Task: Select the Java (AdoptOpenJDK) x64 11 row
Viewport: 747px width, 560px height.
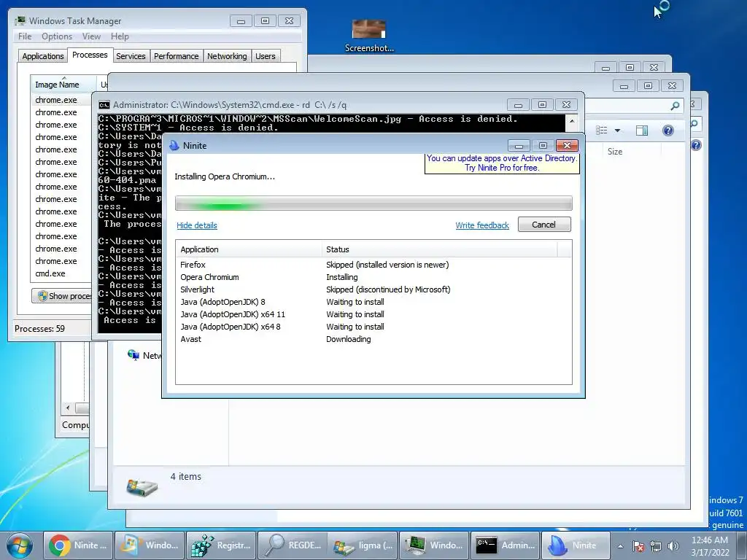Action: coord(373,314)
